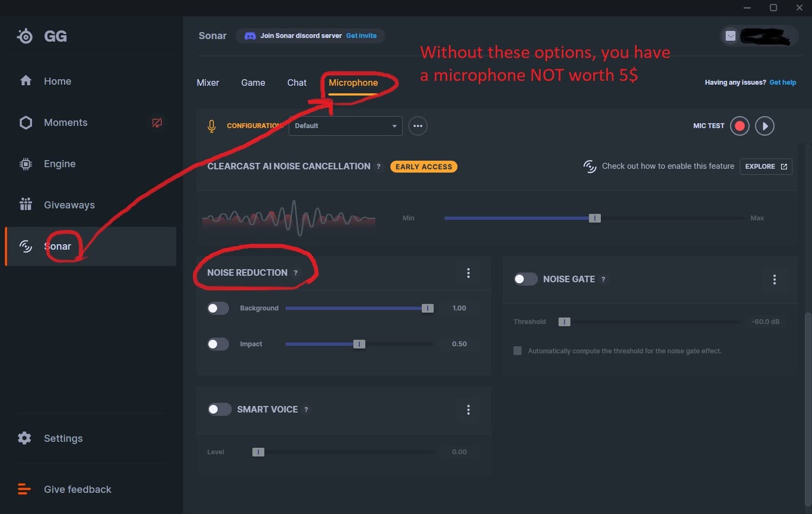
Task: Click the EARLY ACCESS badge
Action: tap(424, 167)
